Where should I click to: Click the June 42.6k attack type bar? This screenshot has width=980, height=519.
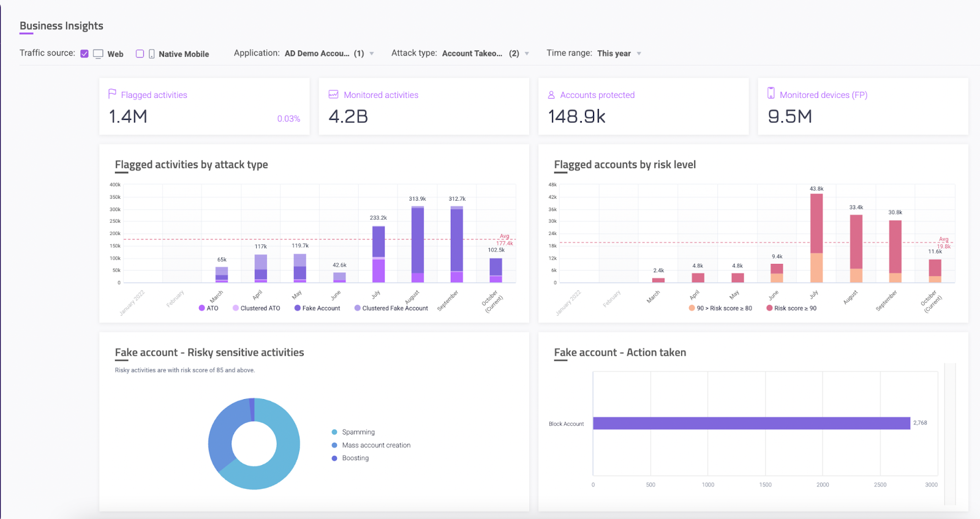point(339,277)
